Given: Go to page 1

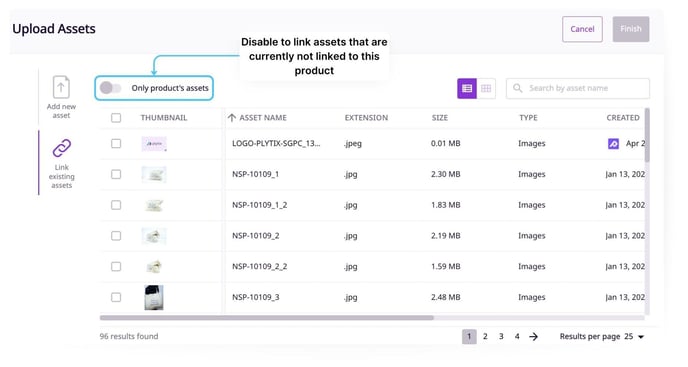Looking at the screenshot, I should click(469, 337).
